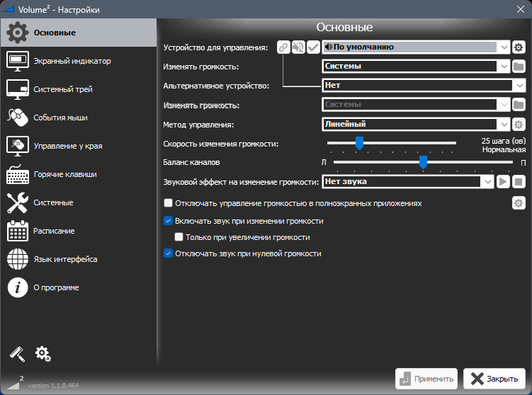The width and height of the screenshot is (532, 395).
Task: Click the 25 шага (ов) value text
Action: click(504, 141)
